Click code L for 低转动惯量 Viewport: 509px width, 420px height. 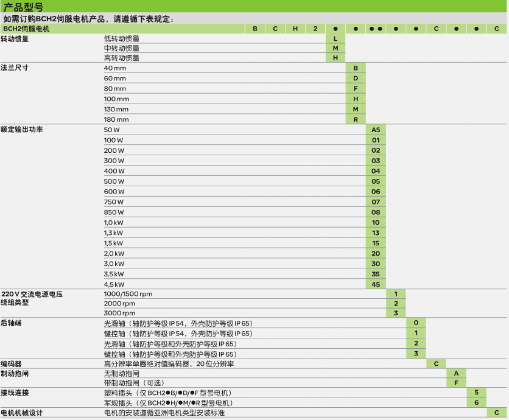(x=335, y=39)
